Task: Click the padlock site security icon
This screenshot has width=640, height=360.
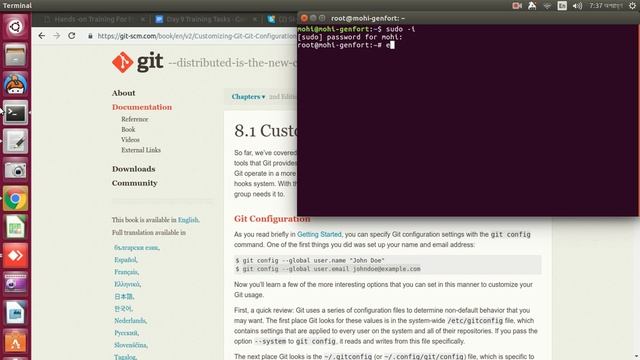Action: click(x=90, y=36)
